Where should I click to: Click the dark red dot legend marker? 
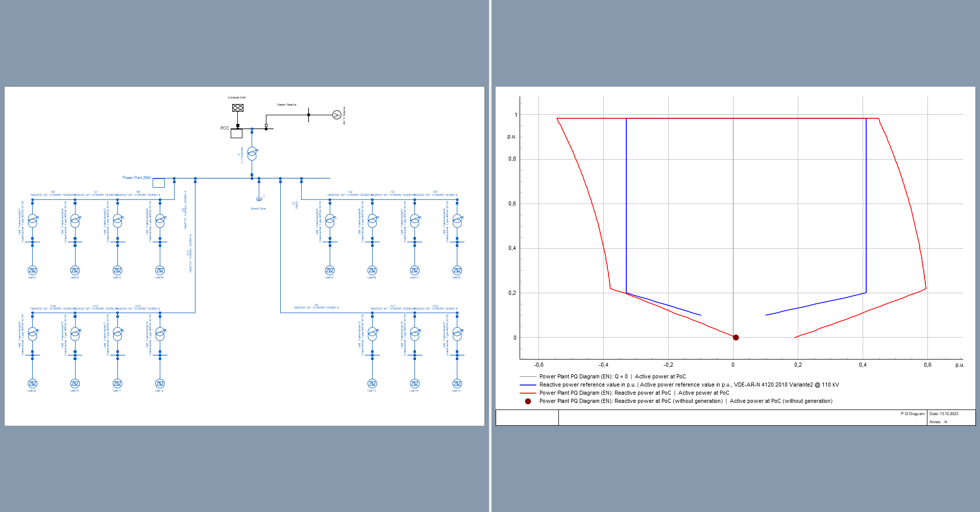pyautogui.click(x=528, y=401)
